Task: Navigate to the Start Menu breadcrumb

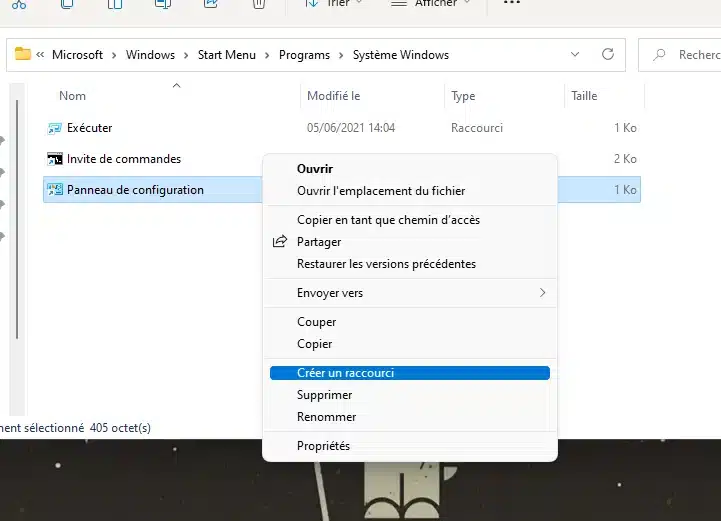Action: (224, 55)
